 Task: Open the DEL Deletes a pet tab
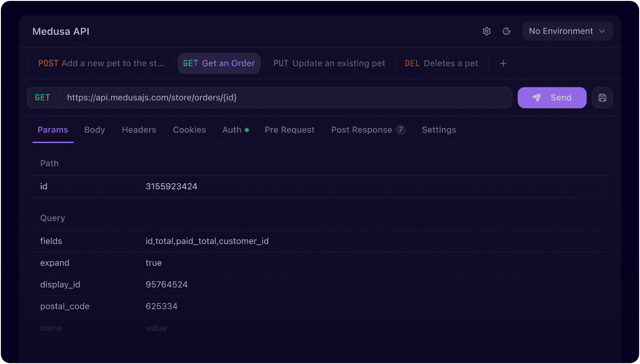pos(441,63)
